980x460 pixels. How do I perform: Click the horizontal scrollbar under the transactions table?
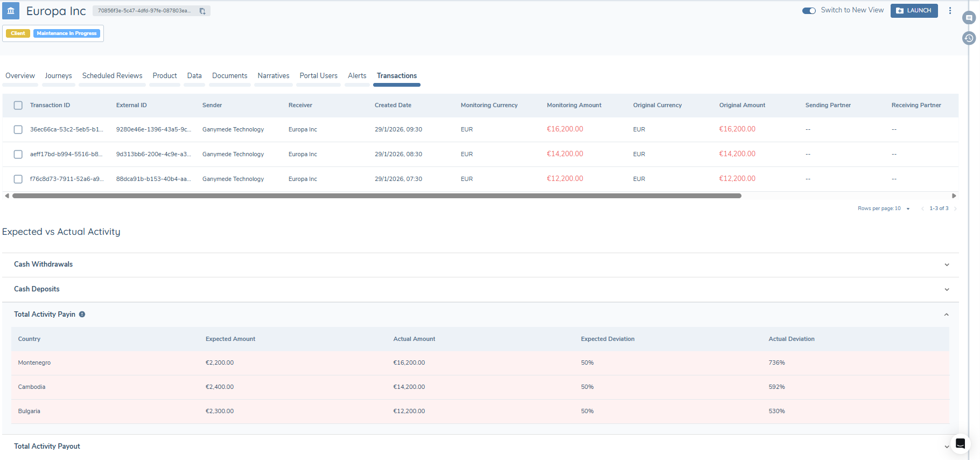(x=377, y=196)
